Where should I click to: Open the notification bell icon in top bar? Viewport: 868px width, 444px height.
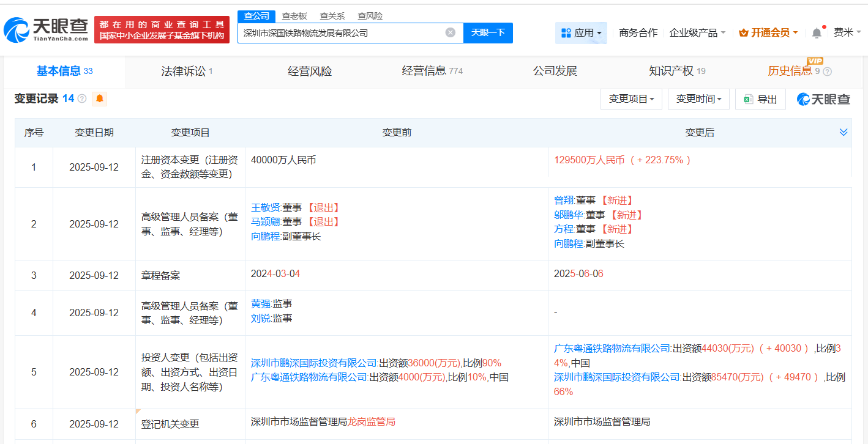click(817, 32)
